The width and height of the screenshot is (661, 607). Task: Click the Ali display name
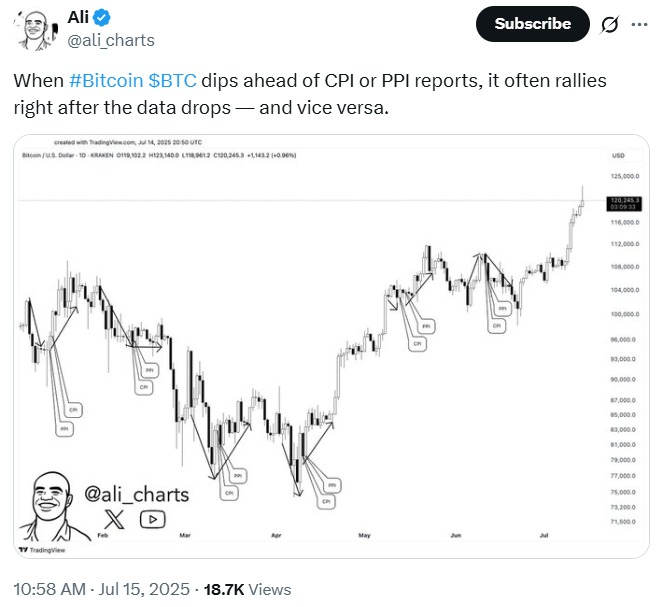78,18
